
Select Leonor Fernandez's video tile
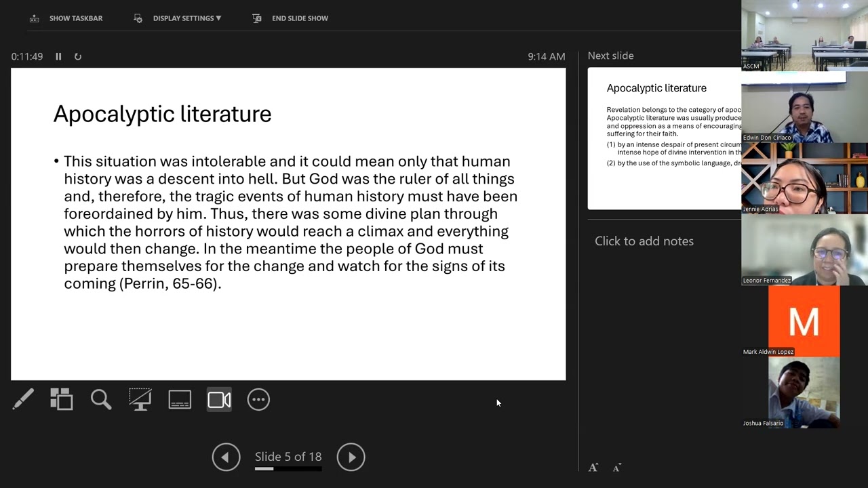[x=804, y=249]
